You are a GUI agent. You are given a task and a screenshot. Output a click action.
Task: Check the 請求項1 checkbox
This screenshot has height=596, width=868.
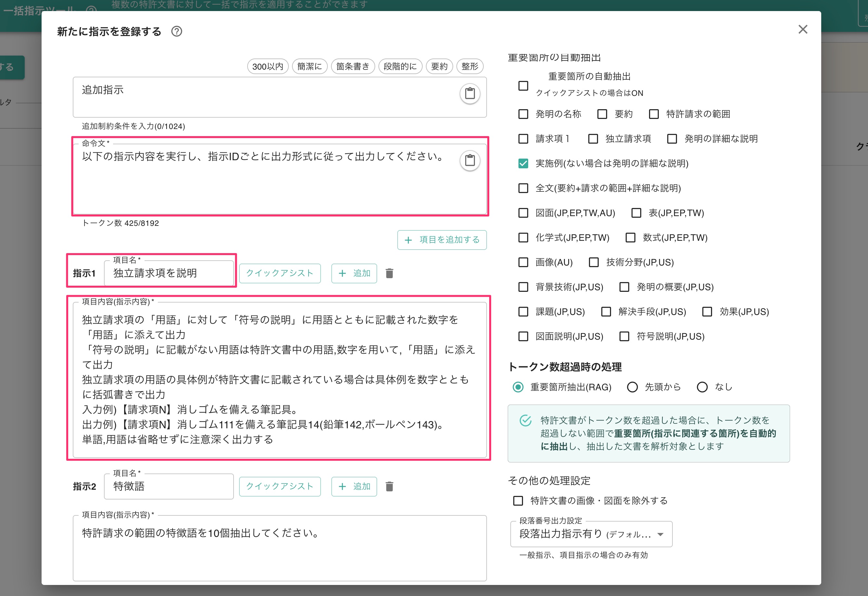(x=523, y=139)
